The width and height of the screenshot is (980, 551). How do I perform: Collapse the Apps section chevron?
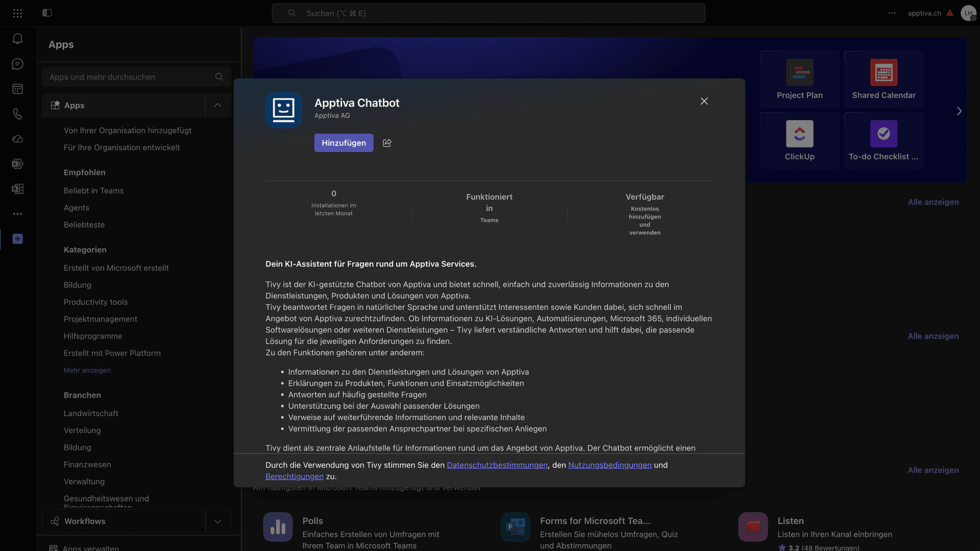click(218, 105)
